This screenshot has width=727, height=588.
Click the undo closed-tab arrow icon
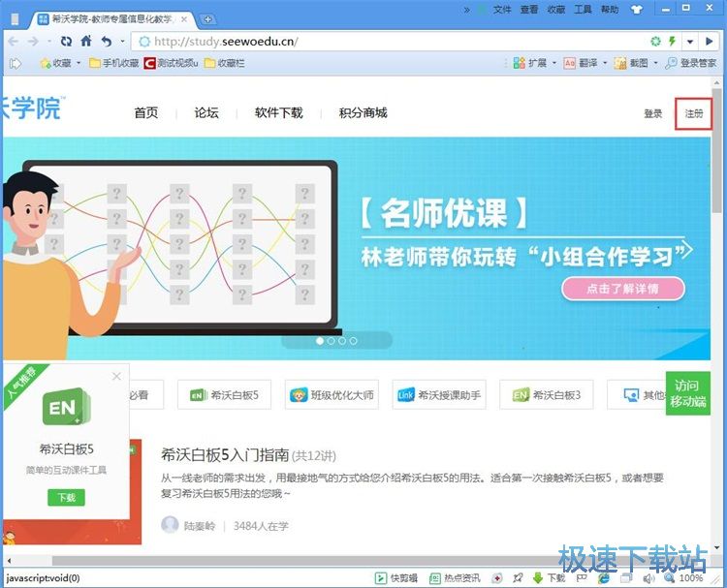pyautogui.click(x=107, y=42)
